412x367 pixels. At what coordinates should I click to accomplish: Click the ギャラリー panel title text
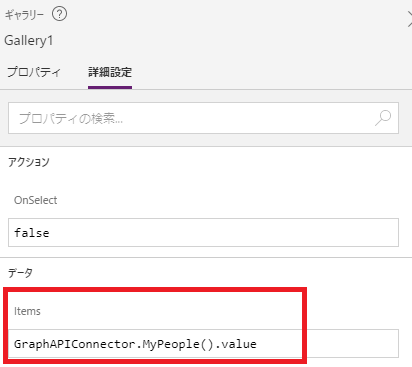24,15
